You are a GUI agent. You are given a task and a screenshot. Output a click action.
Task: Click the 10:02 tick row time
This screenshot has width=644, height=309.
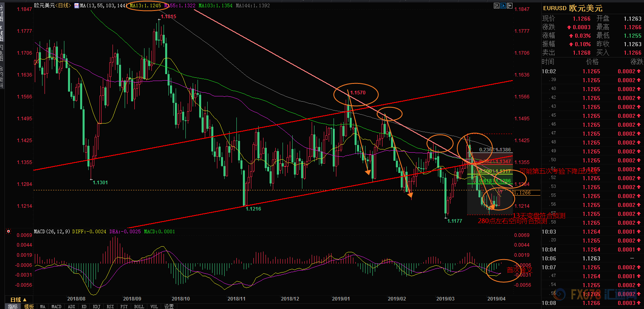(549, 71)
